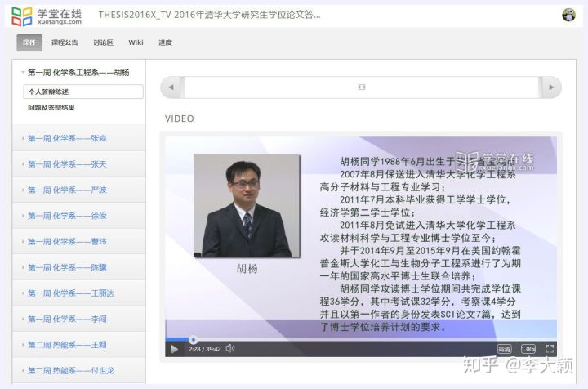588x389 pixels.
Task: Open the 课程公告 tab
Action: 65,42
